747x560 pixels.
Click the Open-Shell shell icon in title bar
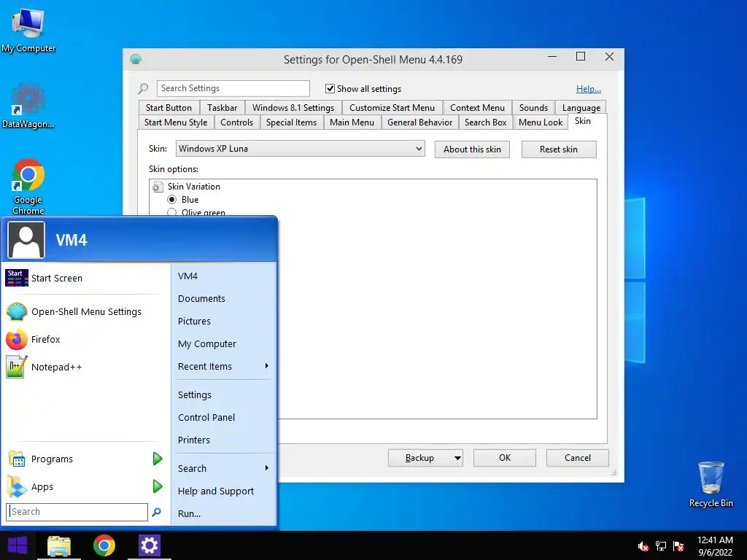click(136, 60)
